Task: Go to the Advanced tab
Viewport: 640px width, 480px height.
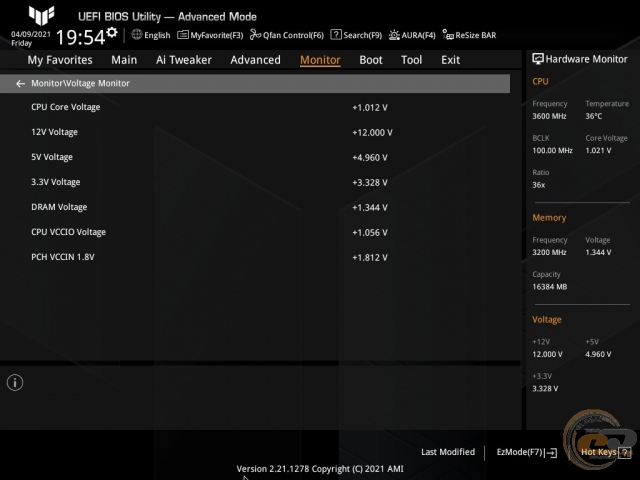Action: [256, 60]
